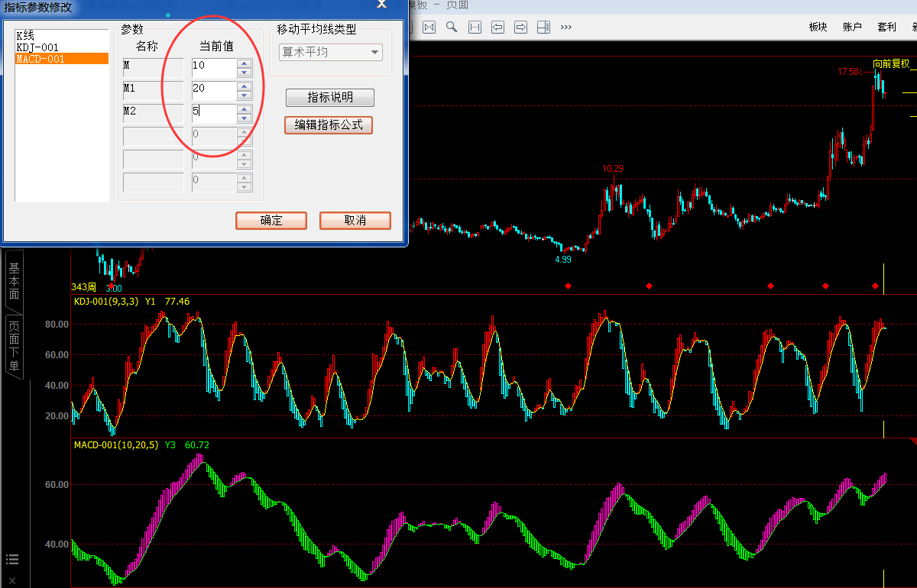Click the red diamond marker under the 10.29 label

(x=649, y=286)
